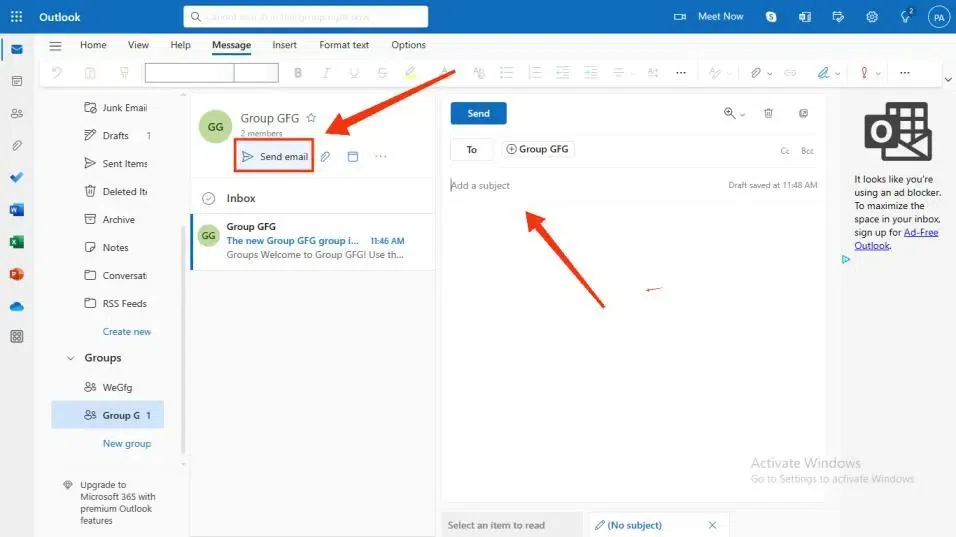Screen dimensions: 956x537
Task: Open the font name combo box
Action: point(189,73)
